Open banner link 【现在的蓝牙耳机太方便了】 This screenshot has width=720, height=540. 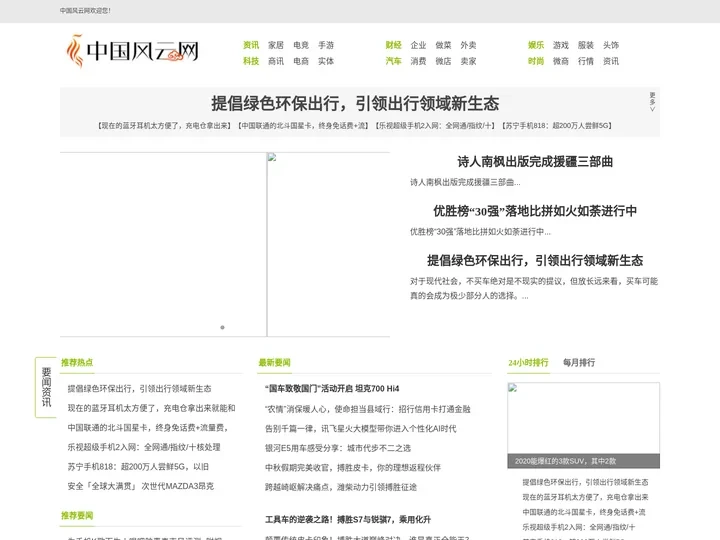point(165,125)
